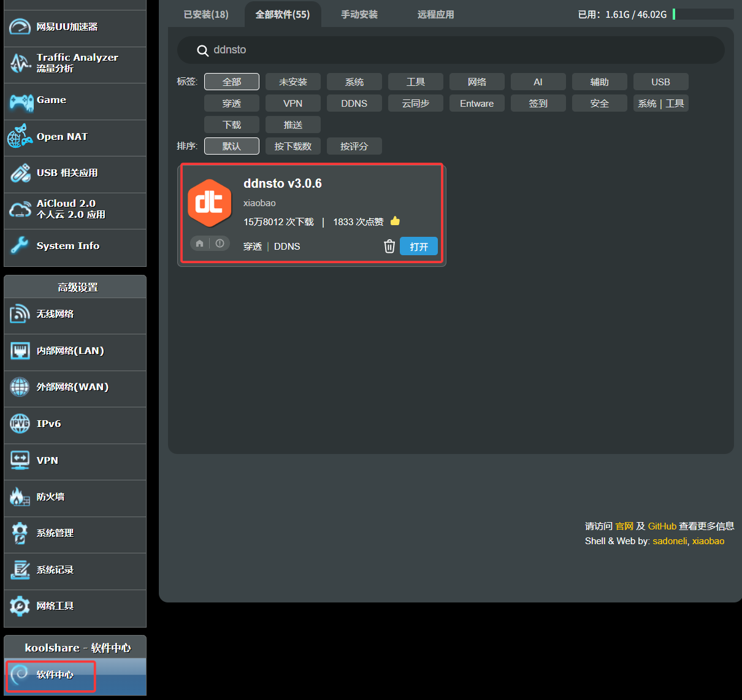Filter by the VPN tag button
The image size is (742, 700).
point(293,103)
